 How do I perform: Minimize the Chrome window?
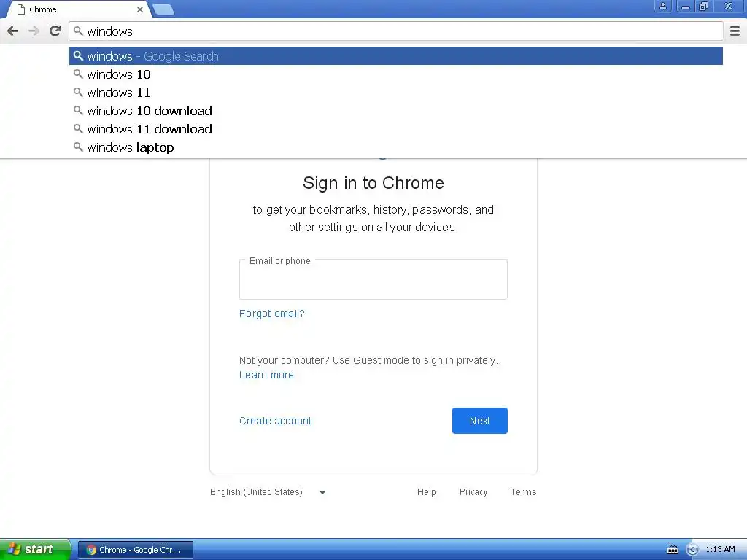[685, 6]
